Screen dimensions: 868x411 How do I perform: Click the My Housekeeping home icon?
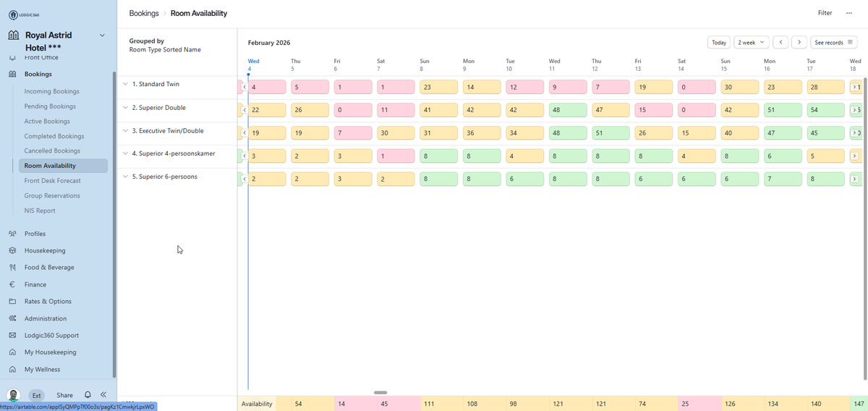click(12, 352)
